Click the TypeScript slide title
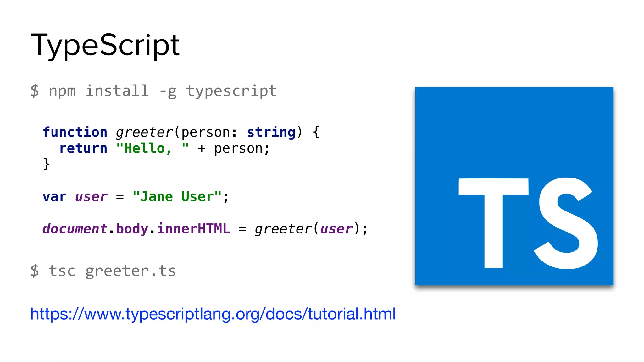 (x=105, y=45)
